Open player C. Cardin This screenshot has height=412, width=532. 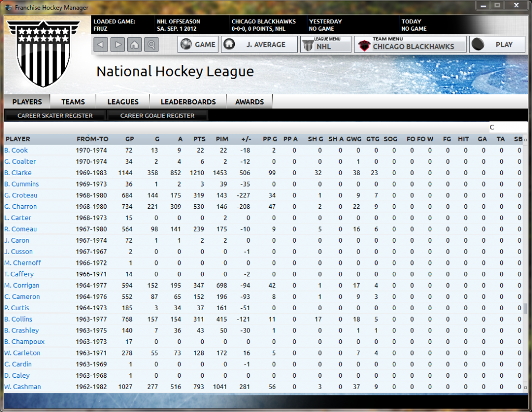(18, 364)
